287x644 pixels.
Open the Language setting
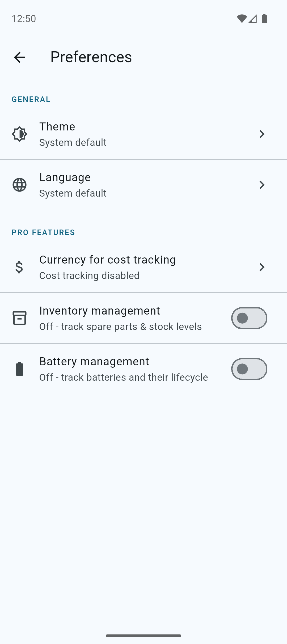tap(65, 177)
